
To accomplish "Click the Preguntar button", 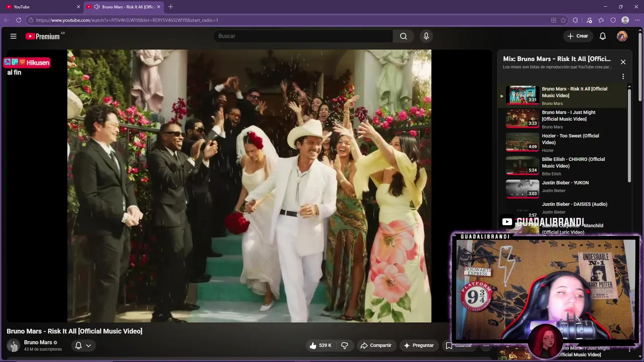I will [x=419, y=345].
